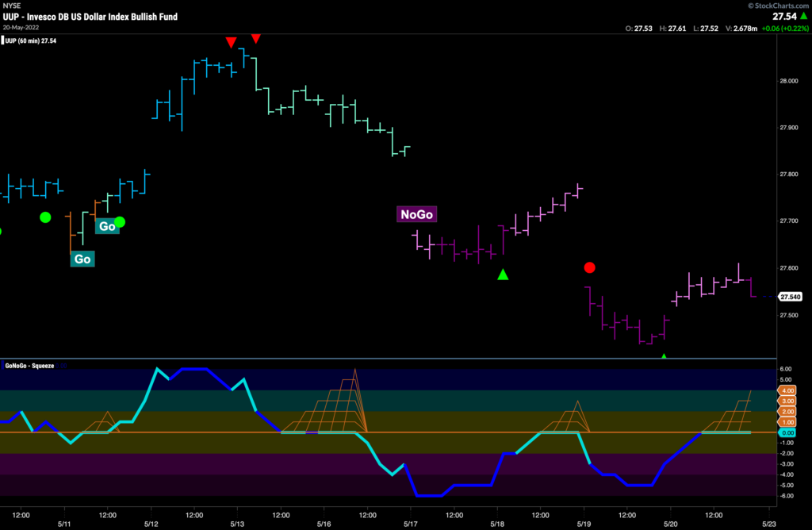The image size is (812, 530).
Task: Click the volume value V: 2.678m
Action: click(741, 29)
